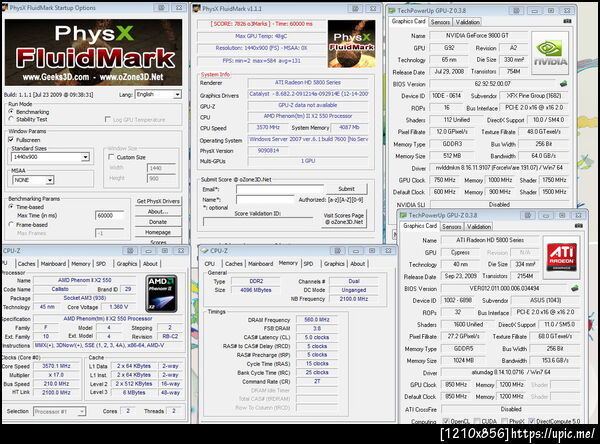The width and height of the screenshot is (600, 444).
Task: Click the custom Width 1440 field
Action: tap(161, 168)
